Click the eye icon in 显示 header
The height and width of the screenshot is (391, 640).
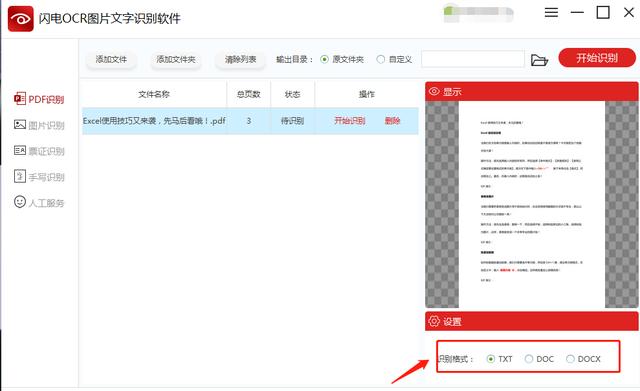point(434,91)
